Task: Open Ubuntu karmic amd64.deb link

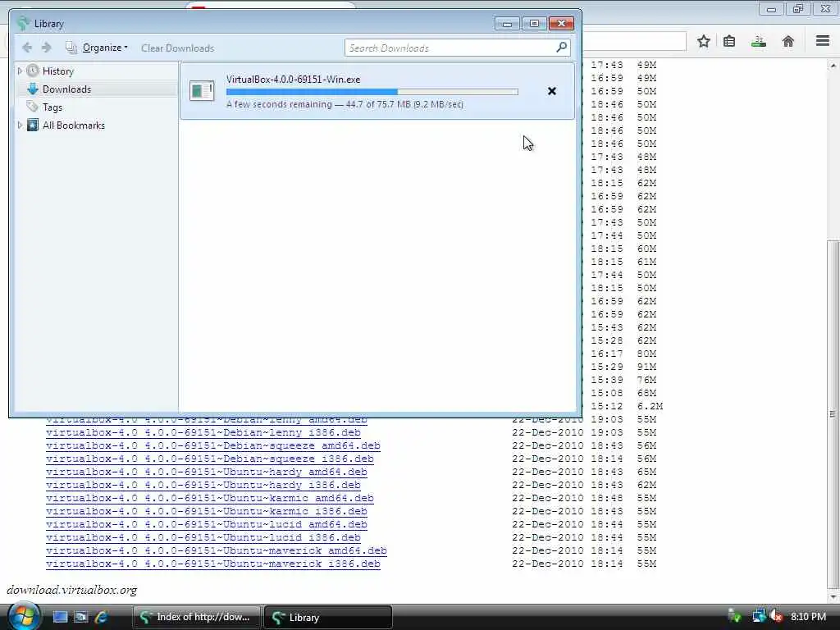Action: [x=209, y=498]
